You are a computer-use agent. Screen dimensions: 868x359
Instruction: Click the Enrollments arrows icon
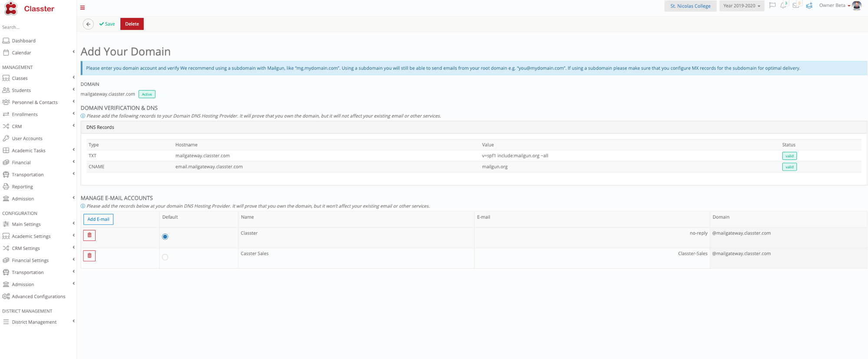(6, 114)
